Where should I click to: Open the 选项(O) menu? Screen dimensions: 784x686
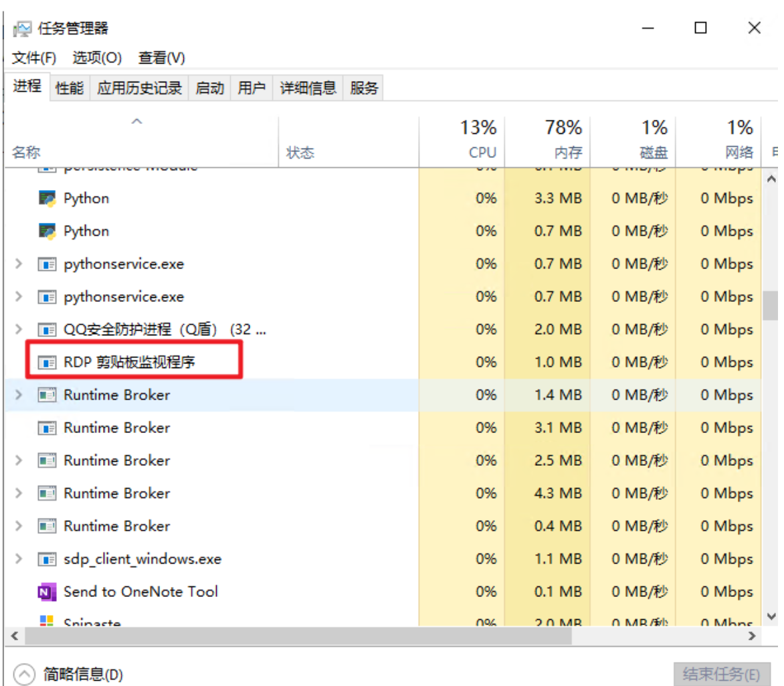coord(97,58)
